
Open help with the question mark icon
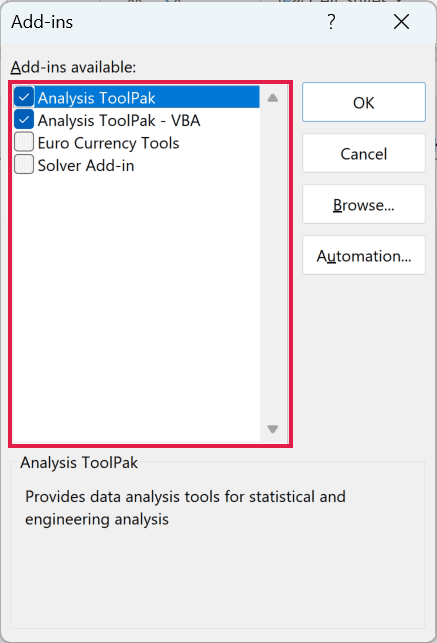pos(331,21)
